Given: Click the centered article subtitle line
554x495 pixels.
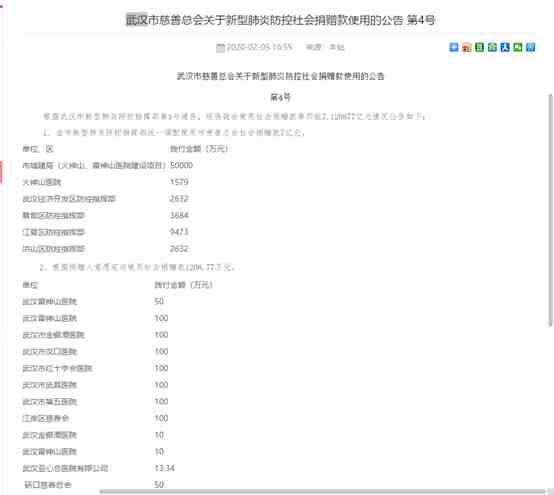Looking at the screenshot, I should pyautogui.click(x=281, y=76).
